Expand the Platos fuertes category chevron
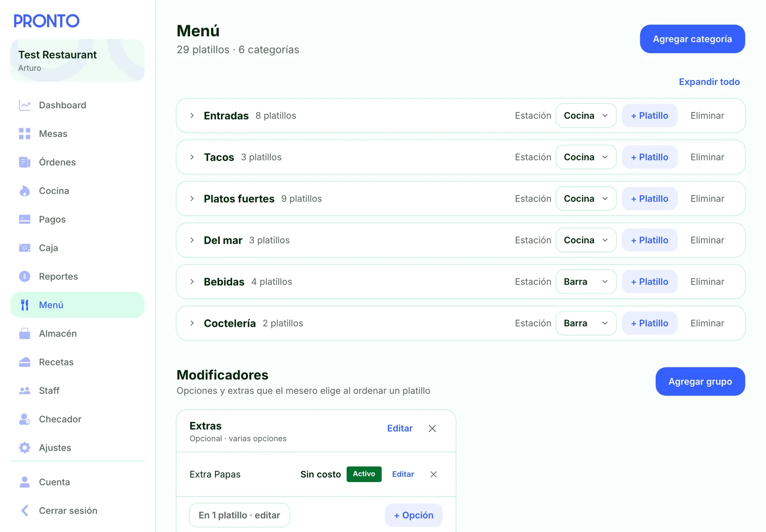 (192, 198)
